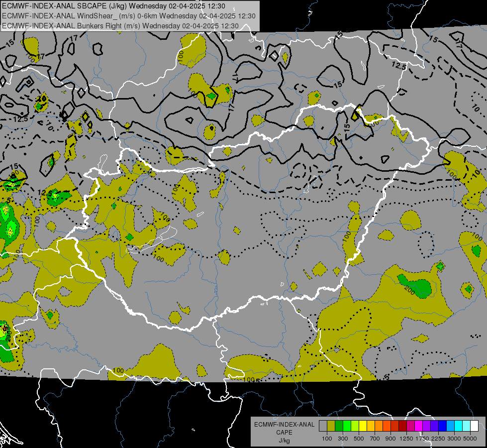The height and width of the screenshot is (448, 487).
Task: Click the yellow-green legend swatch
Action: (355, 426)
